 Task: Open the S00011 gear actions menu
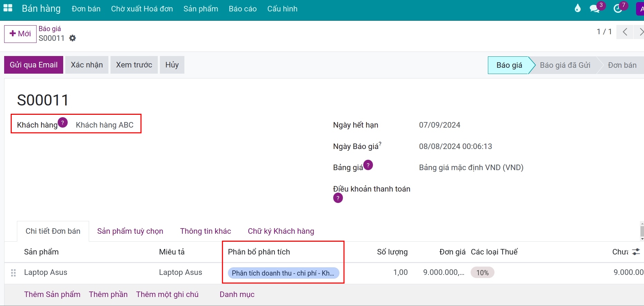coord(73,38)
